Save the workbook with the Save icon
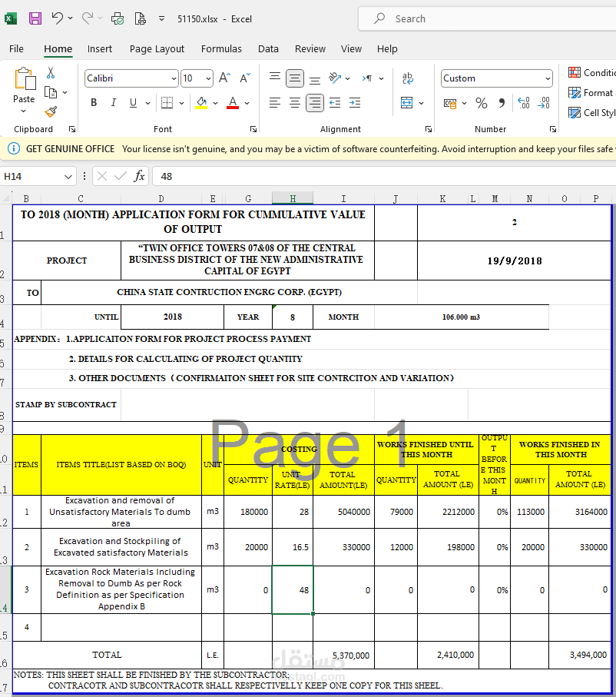Viewport: 616px width, 697px height. tap(35, 18)
